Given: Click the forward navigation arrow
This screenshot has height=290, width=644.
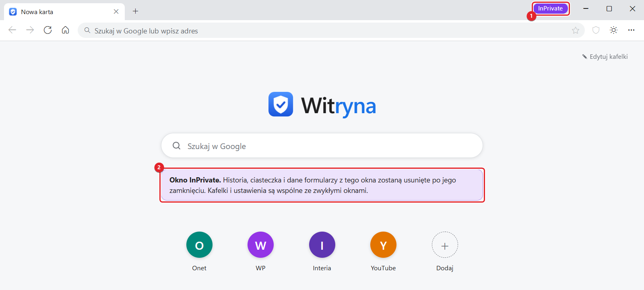Looking at the screenshot, I should coord(30,30).
